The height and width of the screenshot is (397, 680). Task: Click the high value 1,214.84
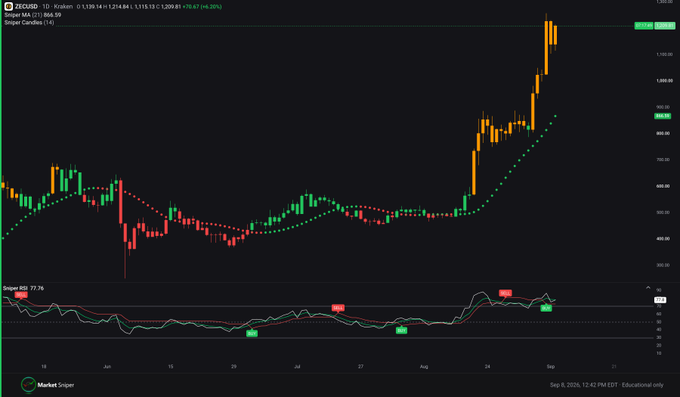(x=119, y=7)
